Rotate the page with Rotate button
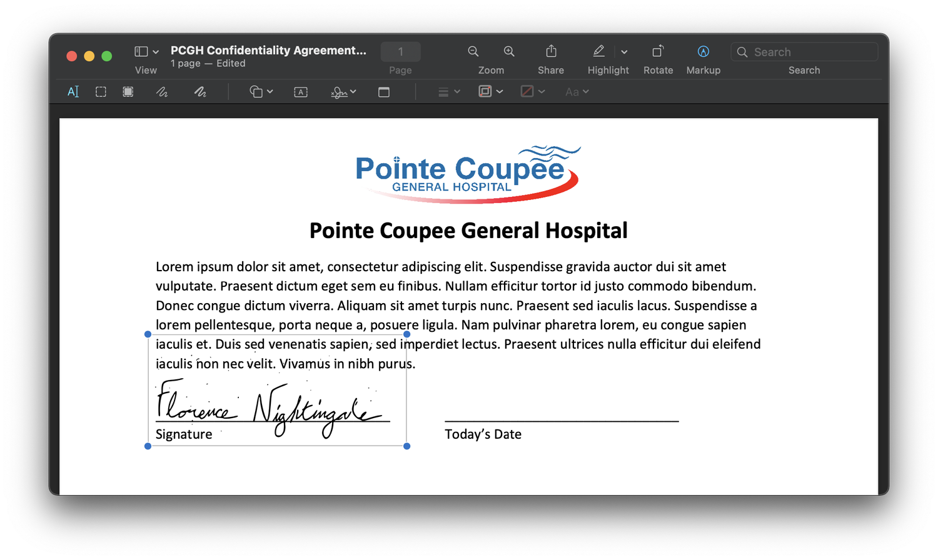 click(658, 51)
